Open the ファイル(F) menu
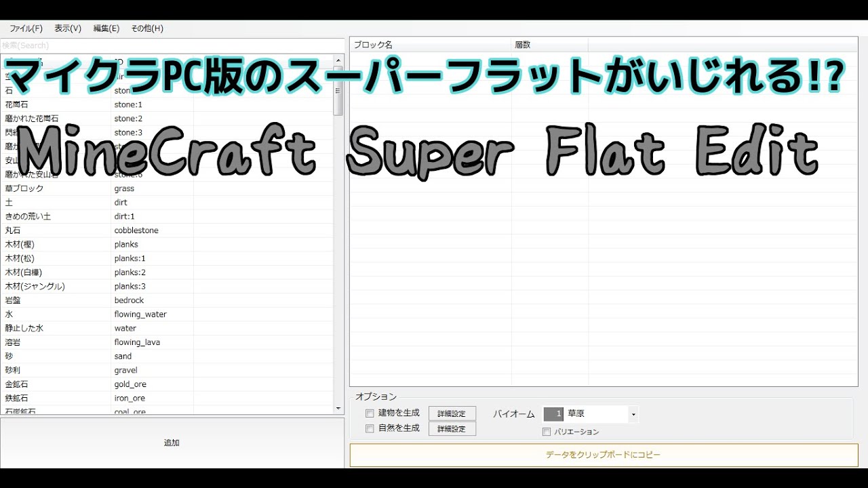868x488 pixels. coord(26,28)
